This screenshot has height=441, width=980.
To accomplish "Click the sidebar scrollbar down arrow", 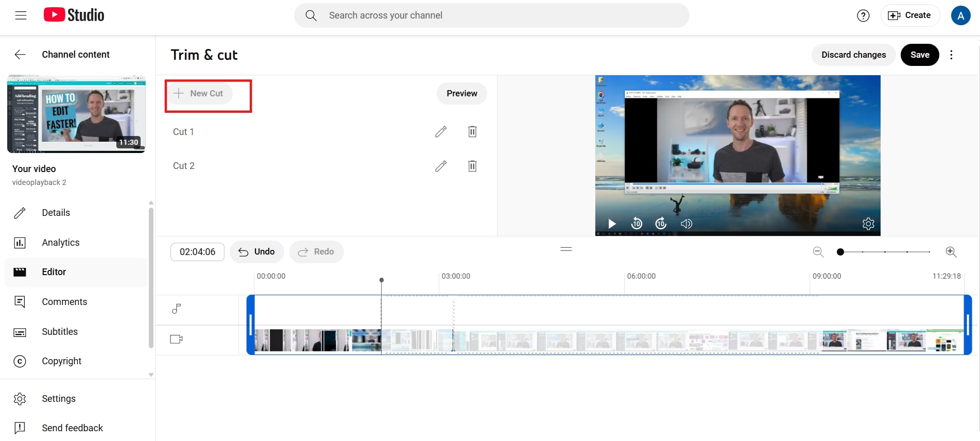I will tap(151, 375).
